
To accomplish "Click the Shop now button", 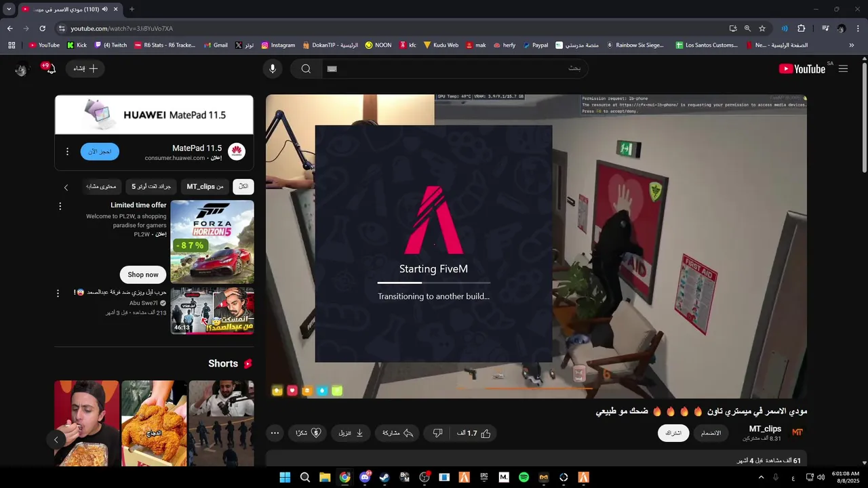I will [x=143, y=274].
